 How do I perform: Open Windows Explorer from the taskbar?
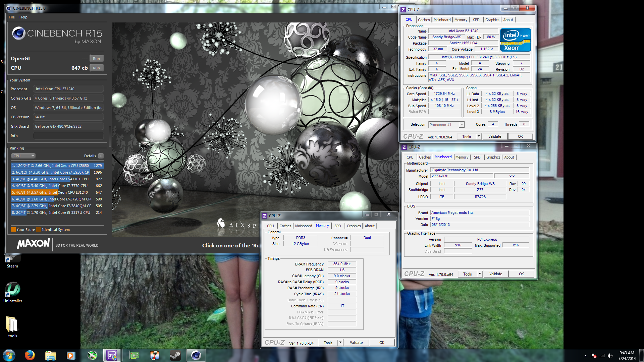coord(50,355)
